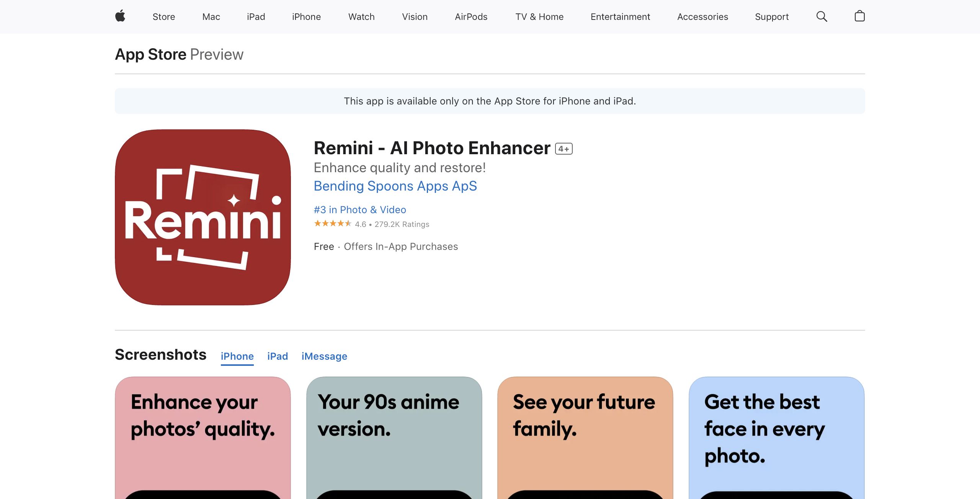
Task: Switch to the iMessage screenshots tab
Action: point(324,356)
